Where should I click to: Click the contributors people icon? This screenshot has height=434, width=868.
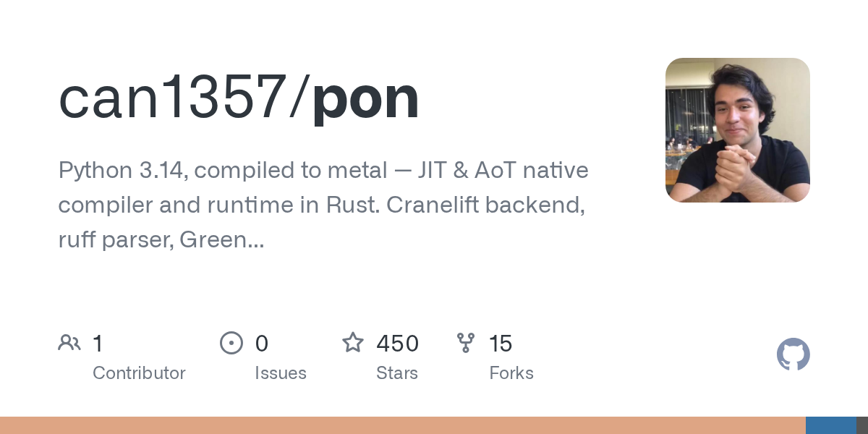tap(69, 343)
